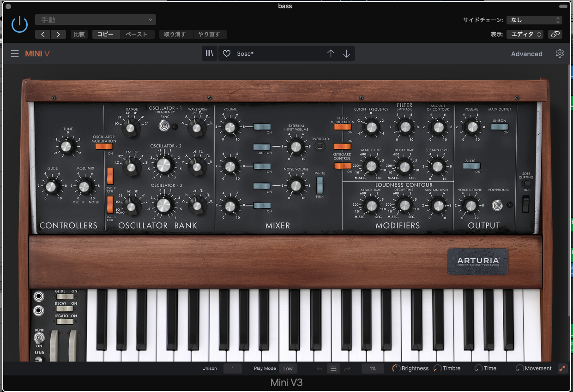The image size is (573, 392).
Task: Click the Oscillator 1 Waveform knob
Action: [x=196, y=127]
